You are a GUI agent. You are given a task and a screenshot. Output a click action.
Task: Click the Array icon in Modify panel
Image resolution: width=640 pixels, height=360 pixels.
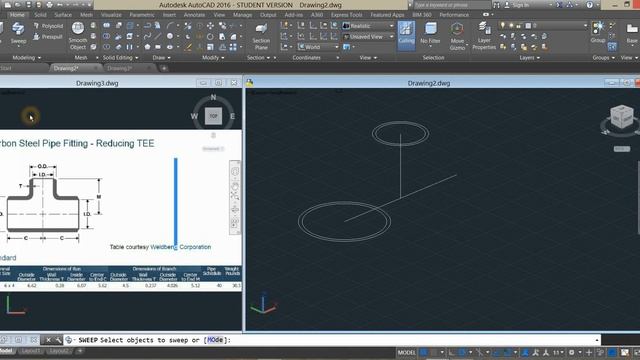click(233, 47)
